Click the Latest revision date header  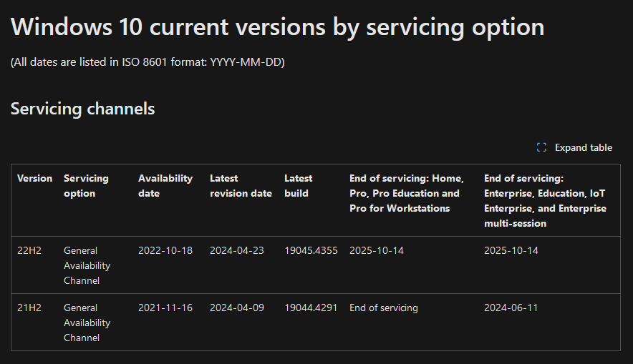pos(241,186)
